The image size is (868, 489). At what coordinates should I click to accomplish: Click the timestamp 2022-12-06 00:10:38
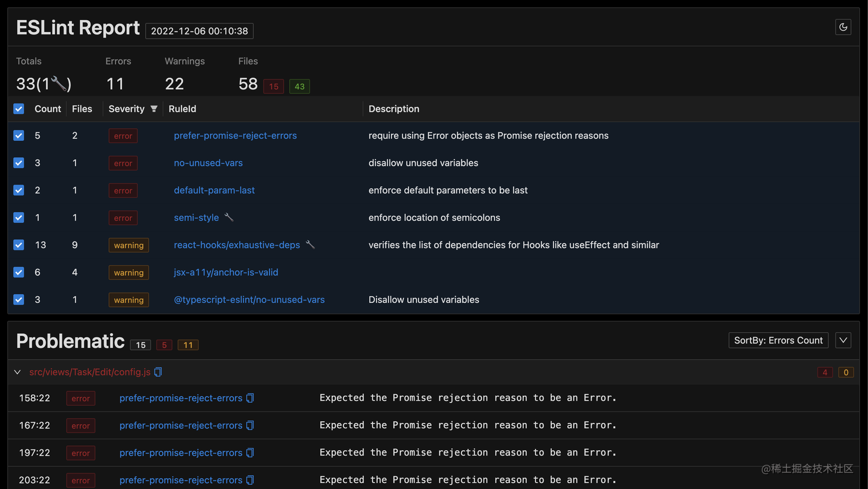tap(199, 30)
